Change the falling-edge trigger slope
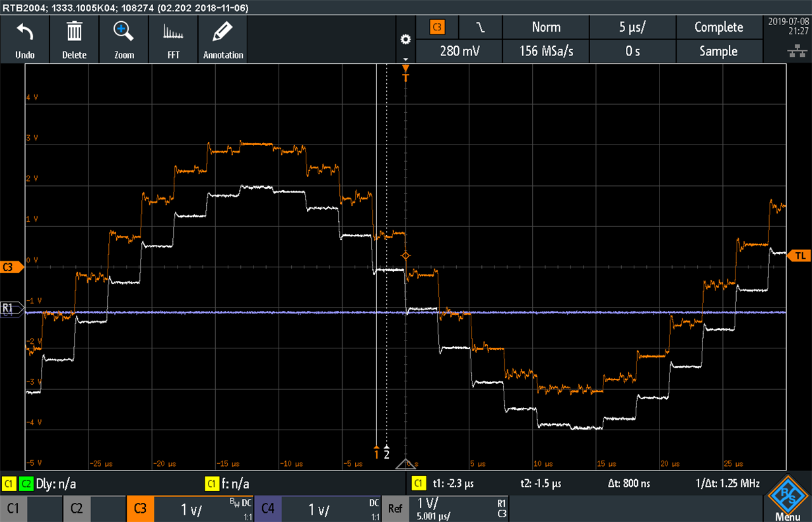 [480, 27]
